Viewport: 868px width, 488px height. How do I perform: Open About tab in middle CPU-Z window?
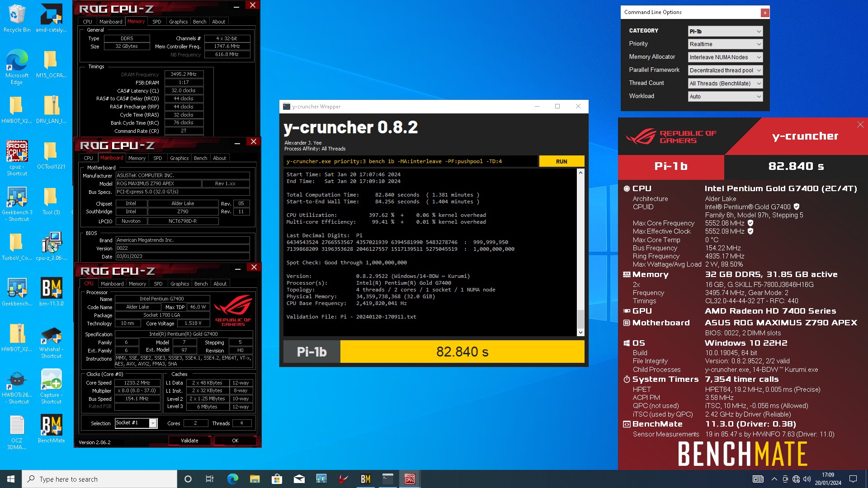tap(219, 158)
